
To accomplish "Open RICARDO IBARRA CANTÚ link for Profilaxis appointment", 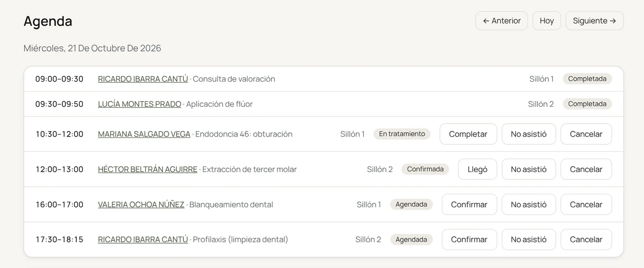I will click(143, 239).
